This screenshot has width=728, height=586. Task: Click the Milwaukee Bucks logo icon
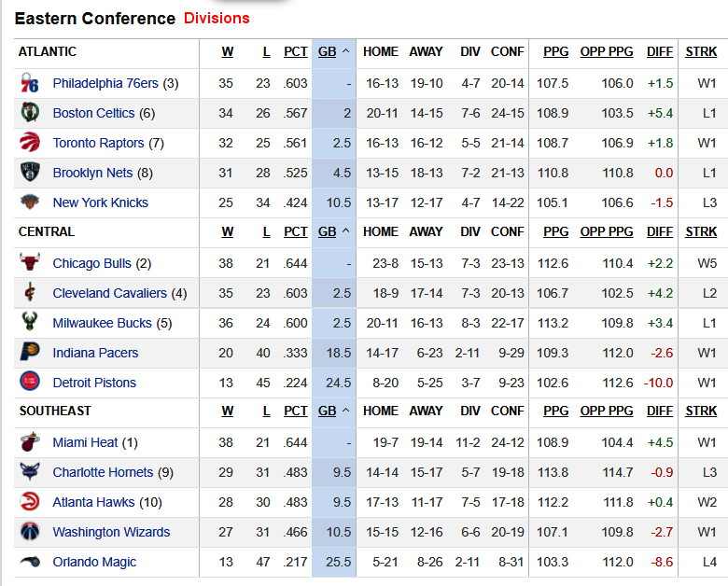(30, 323)
